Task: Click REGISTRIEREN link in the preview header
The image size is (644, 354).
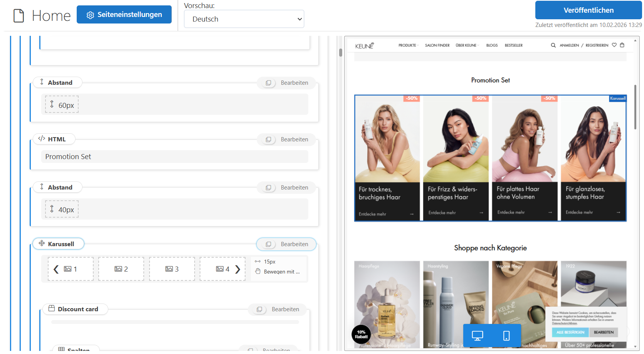Action: (x=597, y=45)
